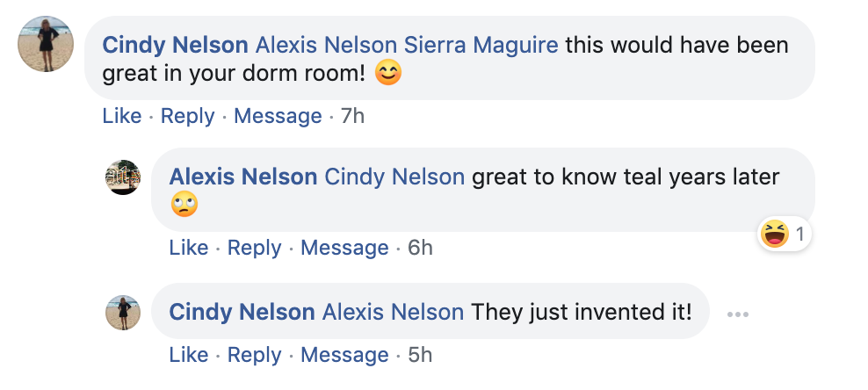Open the 7h timestamp of first comment

pos(352,116)
